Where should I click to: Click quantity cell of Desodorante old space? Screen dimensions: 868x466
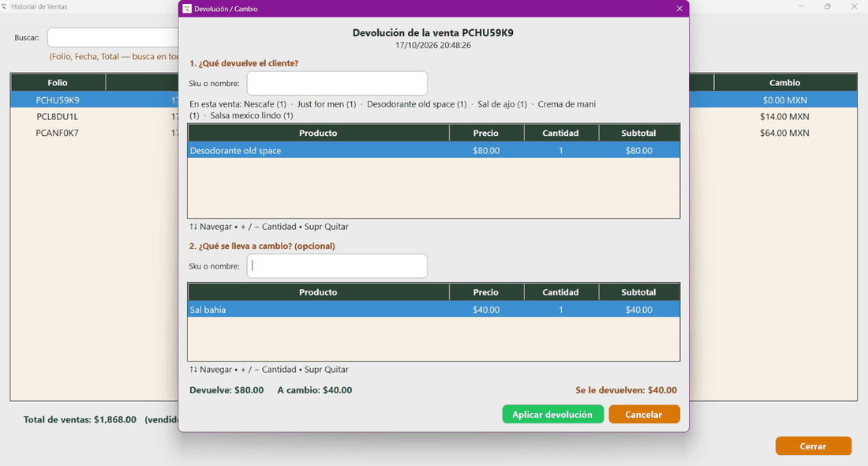pyautogui.click(x=561, y=151)
